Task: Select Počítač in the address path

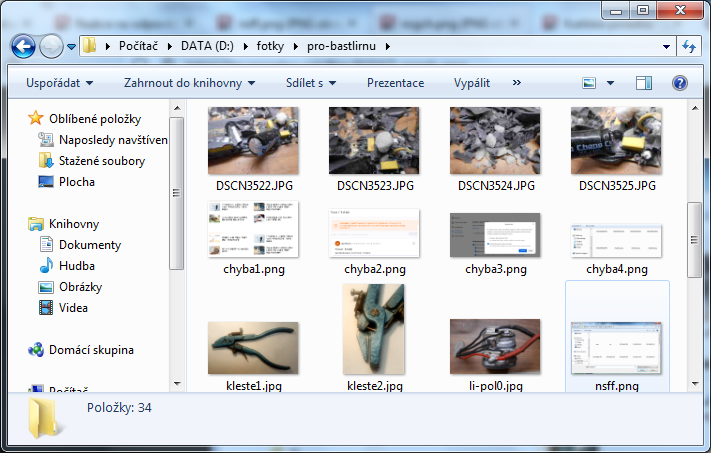Action: click(138, 46)
